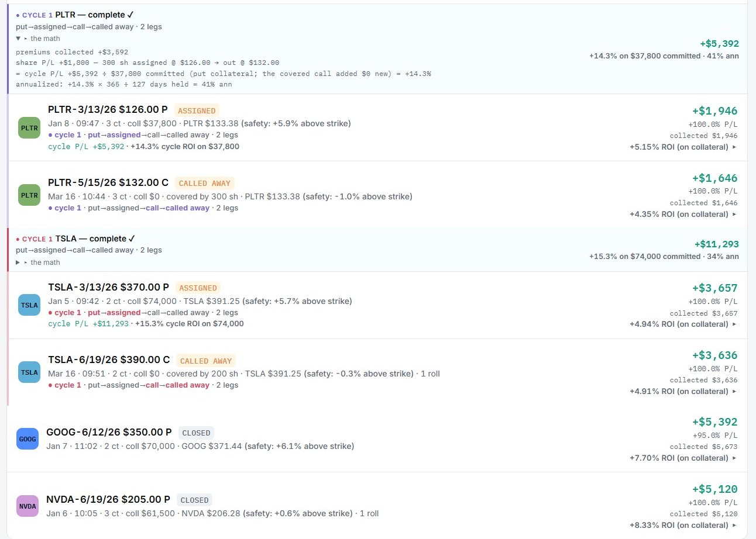Click the TSLA ticker icon on the $390.00 call row
This screenshot has height=539, width=756.
[x=29, y=372]
